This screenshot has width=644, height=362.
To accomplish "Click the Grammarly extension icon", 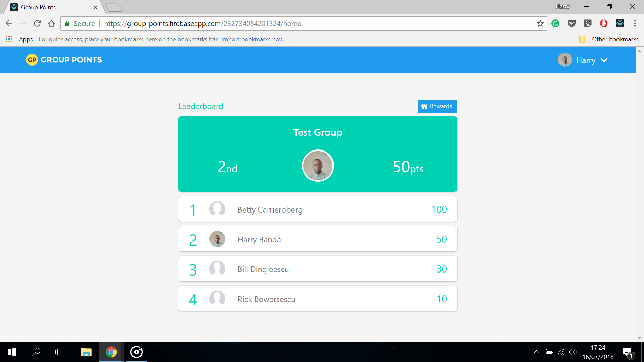I will 555,23.
